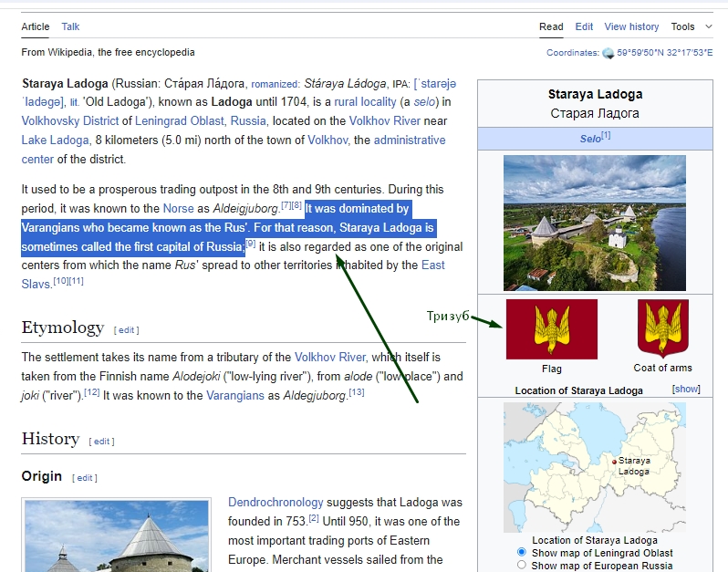
Task: Click citation reference [2] after 753
Action: point(314,518)
